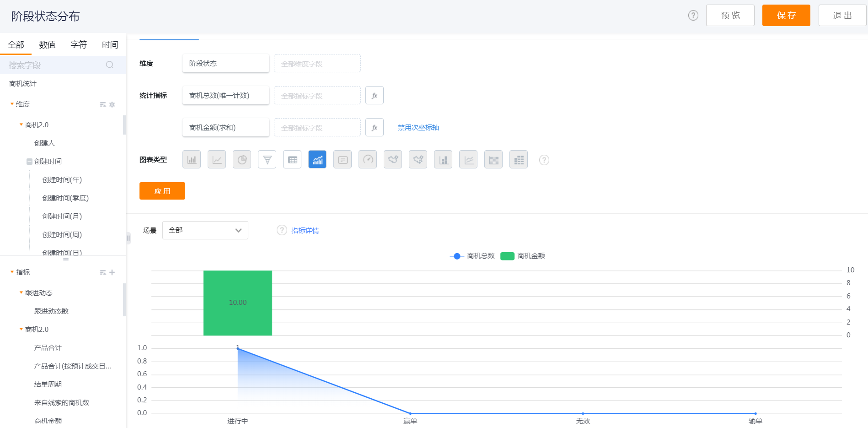Select 创建人 dimension field

click(44, 143)
